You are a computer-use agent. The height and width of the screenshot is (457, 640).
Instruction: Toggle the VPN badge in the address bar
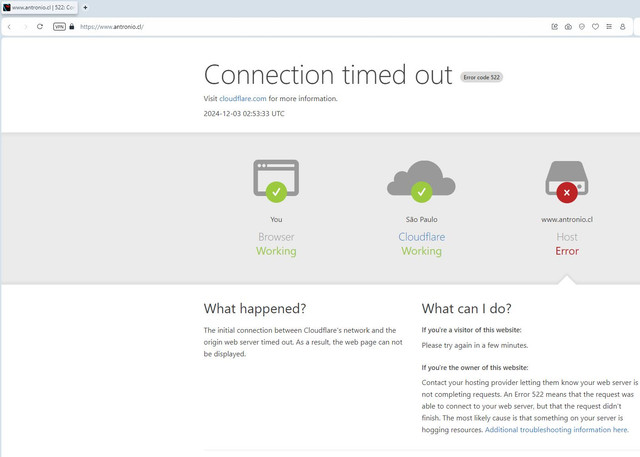point(59,27)
